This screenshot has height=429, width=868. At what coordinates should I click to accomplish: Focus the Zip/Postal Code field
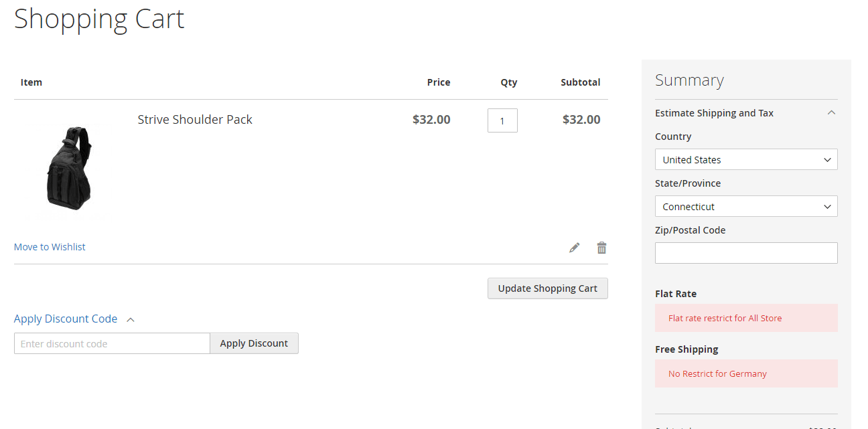(745, 253)
